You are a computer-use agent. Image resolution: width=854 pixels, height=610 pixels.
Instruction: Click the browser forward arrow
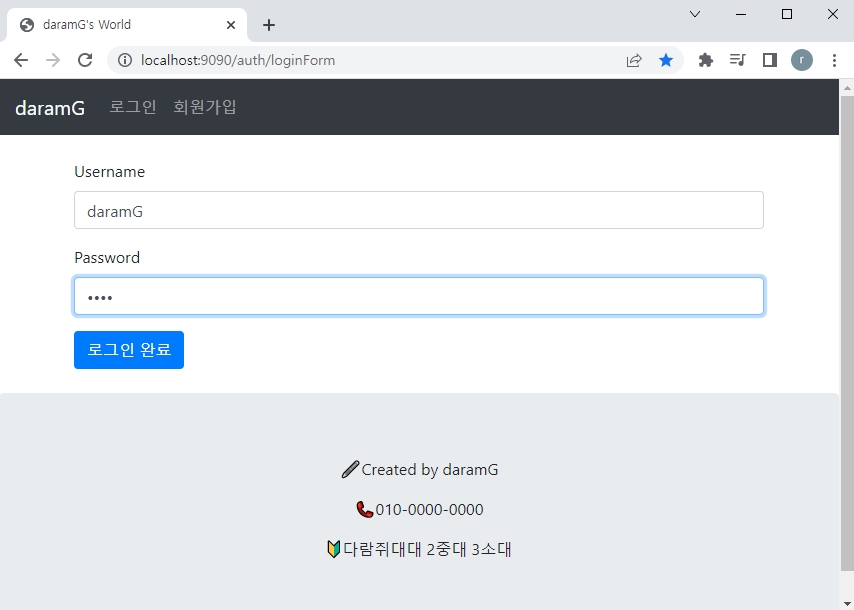(x=53, y=60)
